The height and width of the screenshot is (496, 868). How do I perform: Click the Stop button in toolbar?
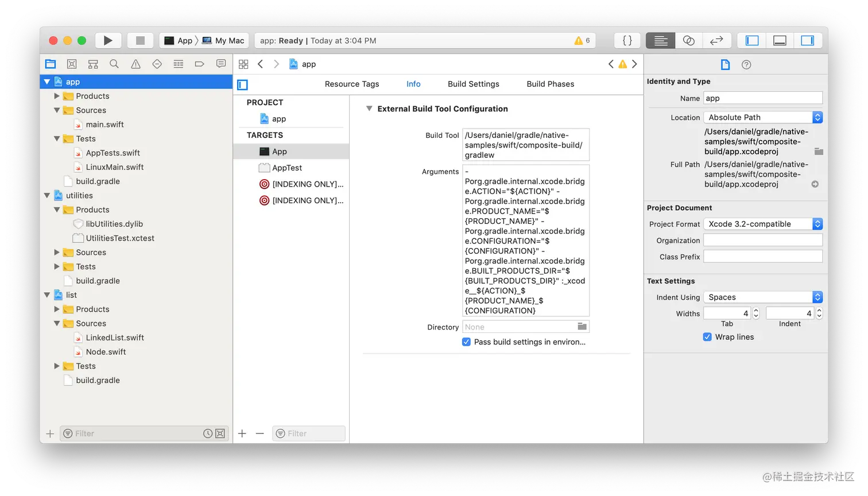click(140, 40)
